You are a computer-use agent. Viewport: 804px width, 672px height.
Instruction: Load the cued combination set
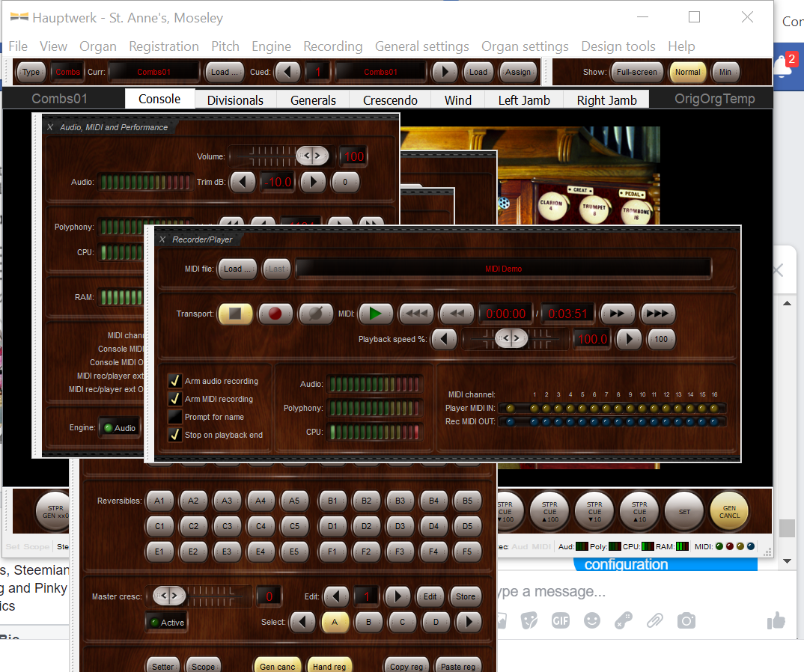[x=478, y=72]
